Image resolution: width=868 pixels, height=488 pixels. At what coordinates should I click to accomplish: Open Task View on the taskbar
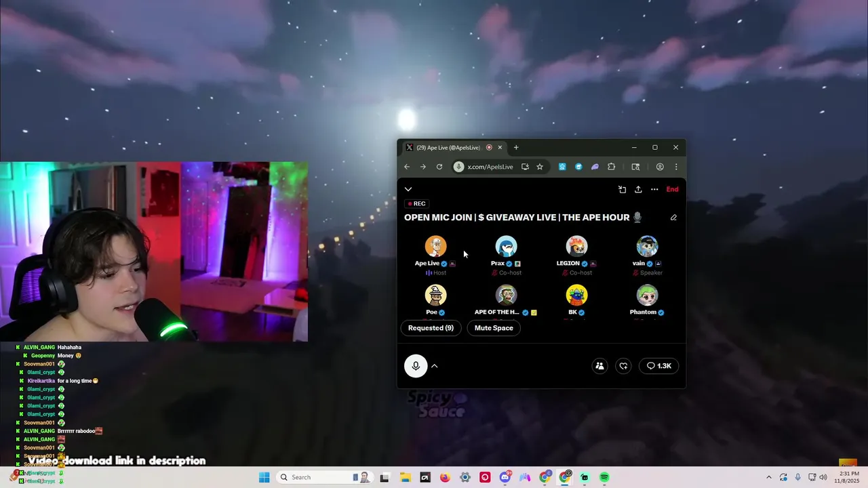coord(384,477)
